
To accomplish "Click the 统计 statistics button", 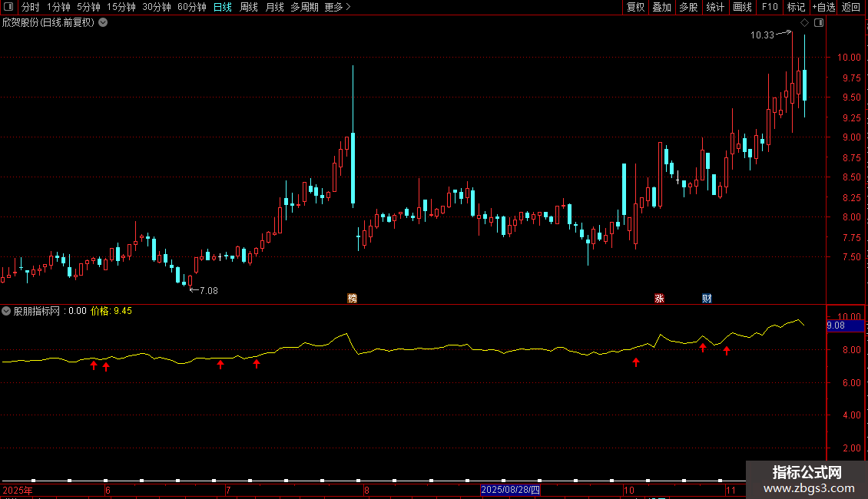I will 714,7.
